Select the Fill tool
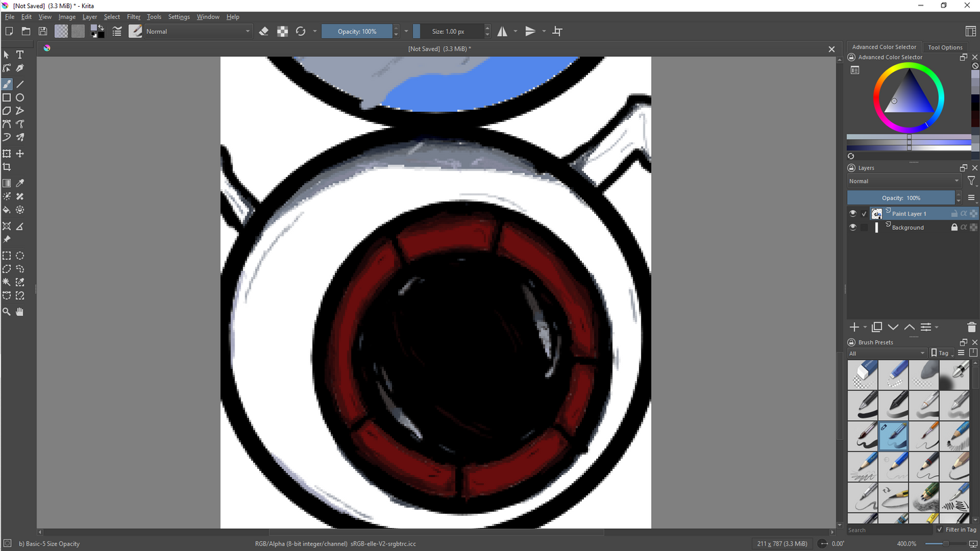The height and width of the screenshot is (551, 980). [x=7, y=210]
